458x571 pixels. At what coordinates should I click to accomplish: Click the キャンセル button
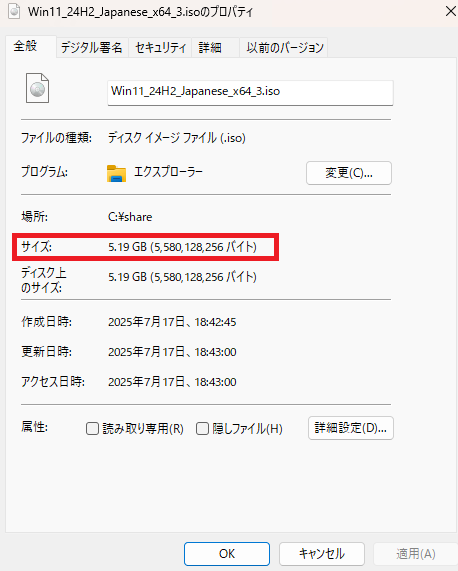point(322,554)
